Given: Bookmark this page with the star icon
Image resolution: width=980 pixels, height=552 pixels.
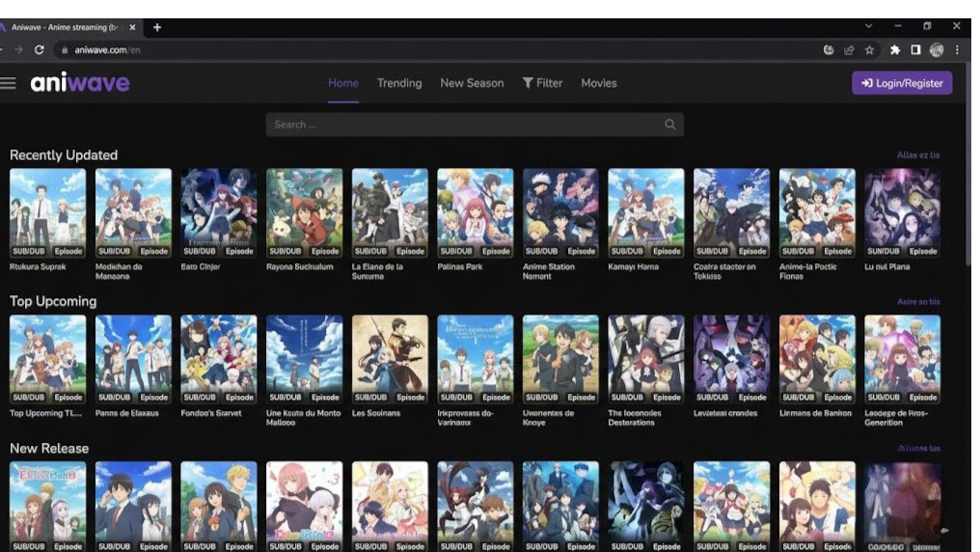Looking at the screenshot, I should pos(870,50).
